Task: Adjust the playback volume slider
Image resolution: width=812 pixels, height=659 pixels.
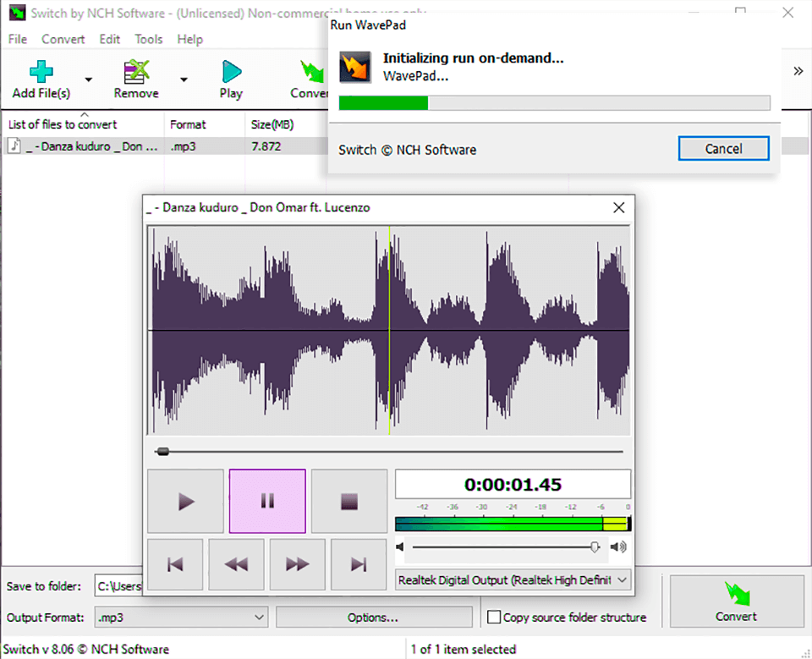Action: [x=595, y=547]
